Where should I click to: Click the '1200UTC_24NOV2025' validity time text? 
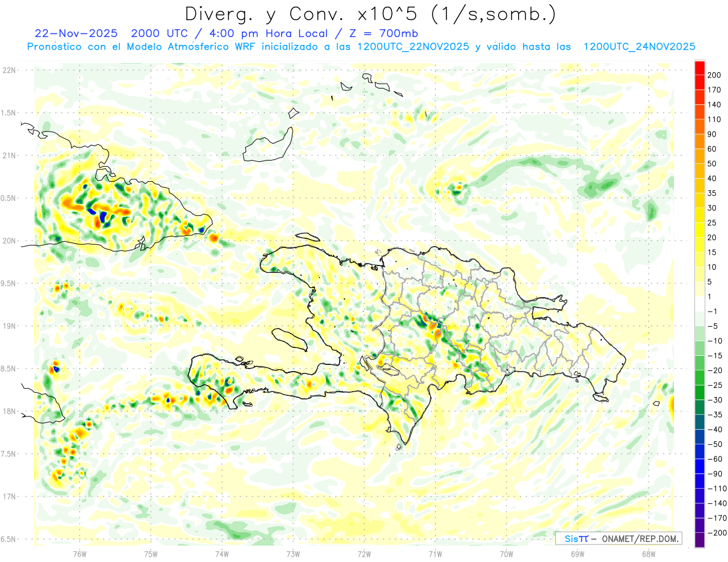tap(639, 47)
